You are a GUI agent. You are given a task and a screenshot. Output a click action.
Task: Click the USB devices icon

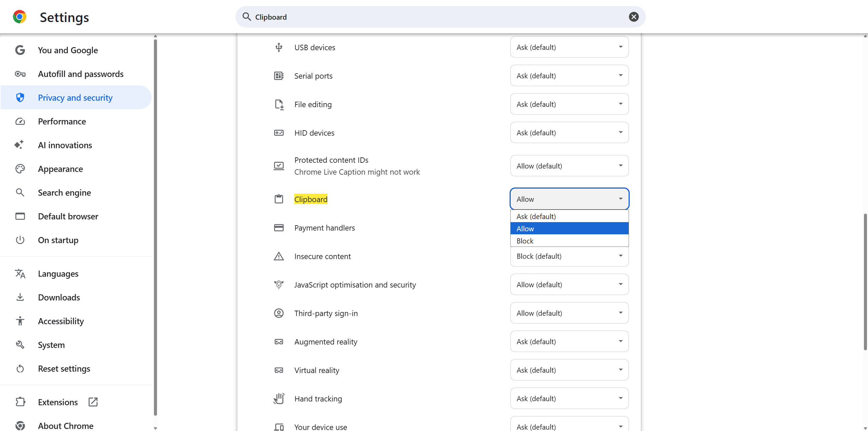(279, 47)
